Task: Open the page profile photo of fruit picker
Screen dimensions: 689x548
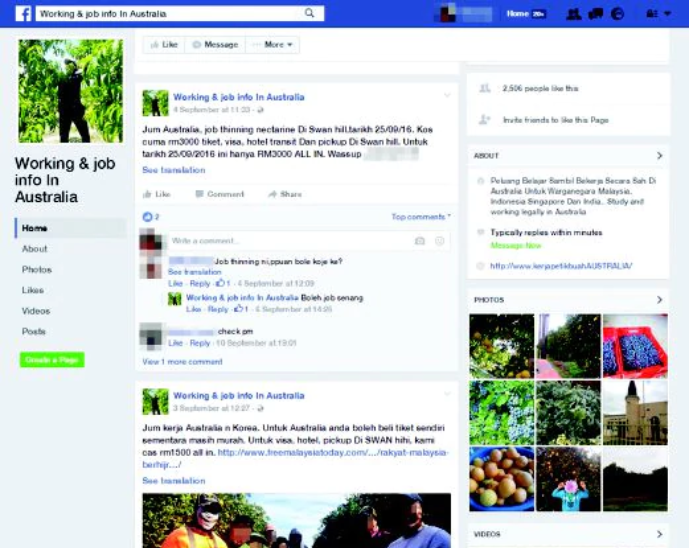Action: tap(71, 91)
